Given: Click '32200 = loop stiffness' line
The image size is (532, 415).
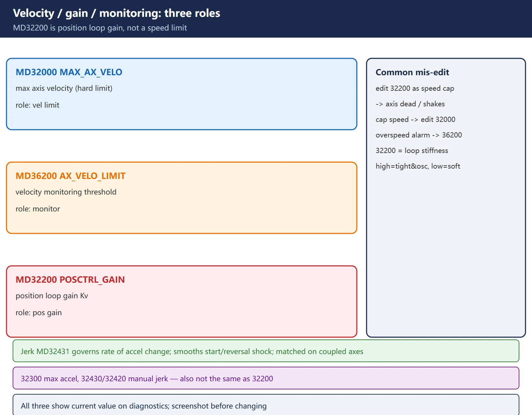Looking at the screenshot, I should tap(412, 150).
